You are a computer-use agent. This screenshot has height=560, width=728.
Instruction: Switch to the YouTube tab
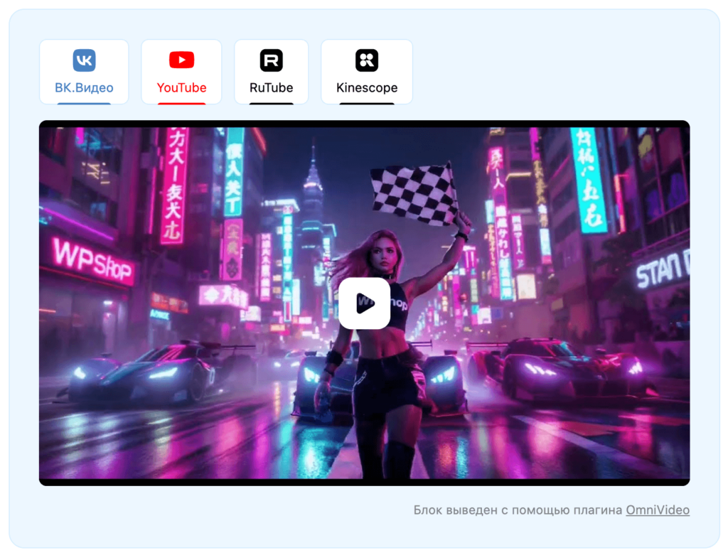(x=181, y=72)
